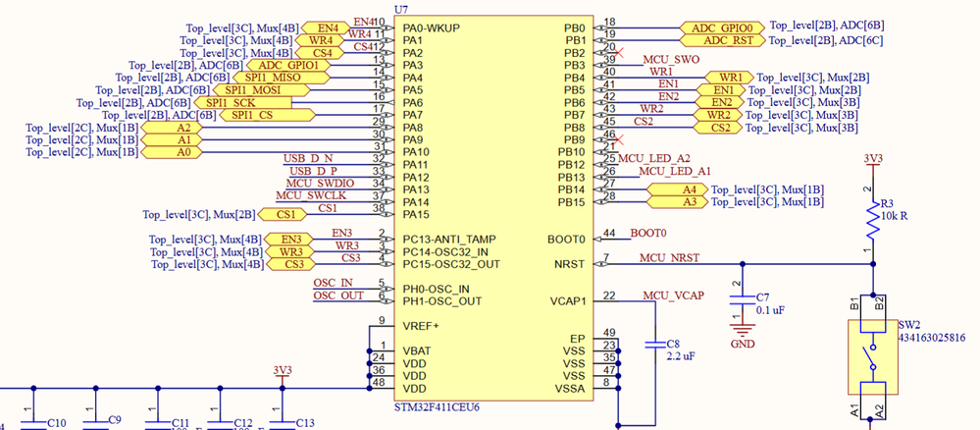980x430 pixels.
Task: Click the red OSC_OUT net label
Action: pos(338,296)
